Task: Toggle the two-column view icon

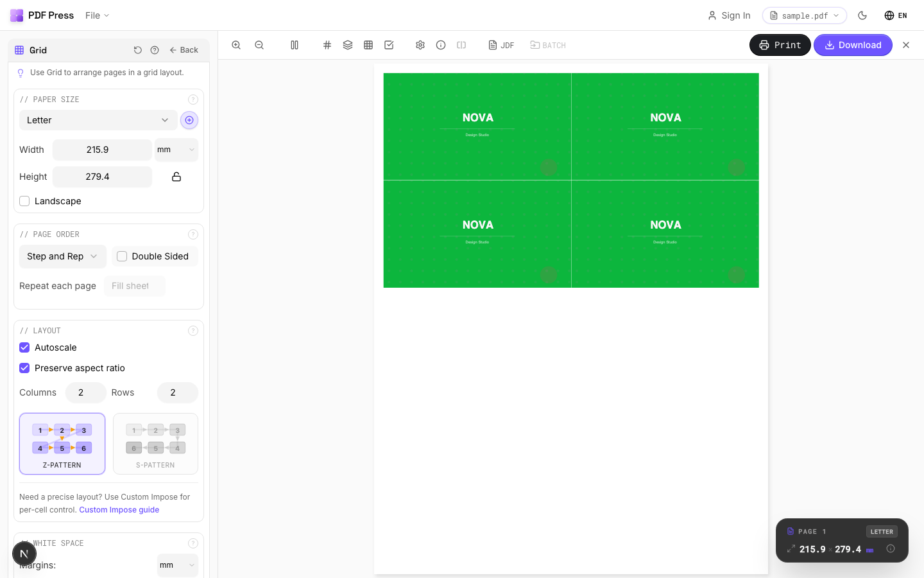Action: 295,45
